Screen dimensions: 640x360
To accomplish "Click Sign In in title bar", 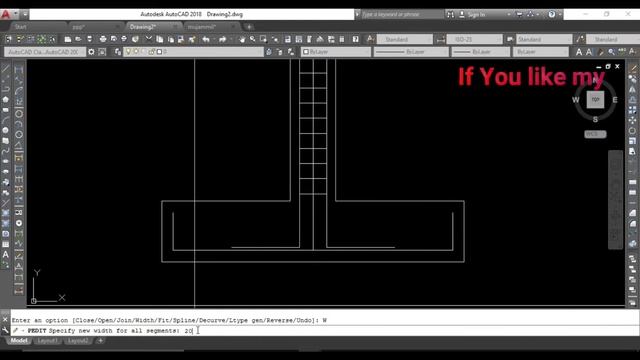I will (x=476, y=15).
